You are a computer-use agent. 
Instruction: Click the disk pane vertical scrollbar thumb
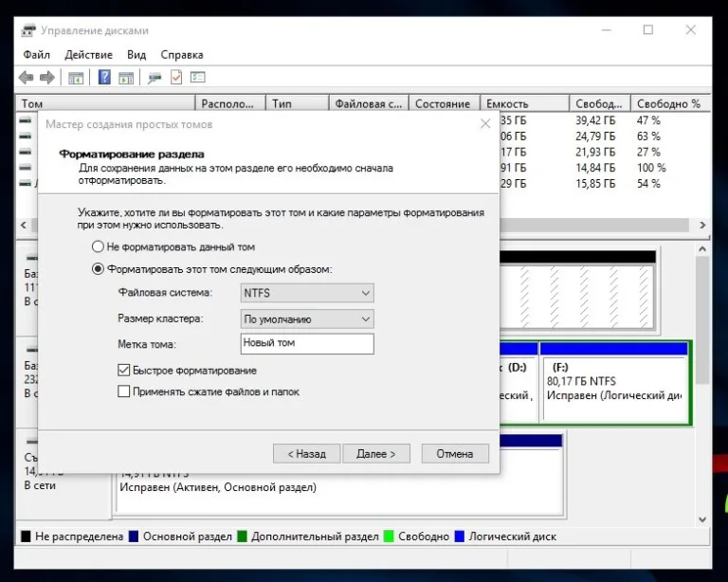(702, 320)
